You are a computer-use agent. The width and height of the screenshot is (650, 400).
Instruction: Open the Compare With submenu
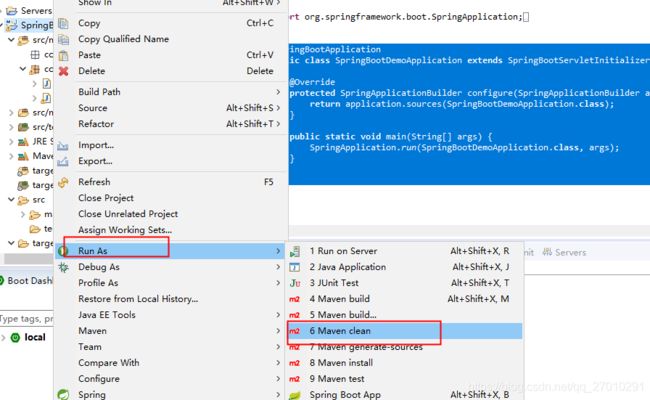coord(171,363)
